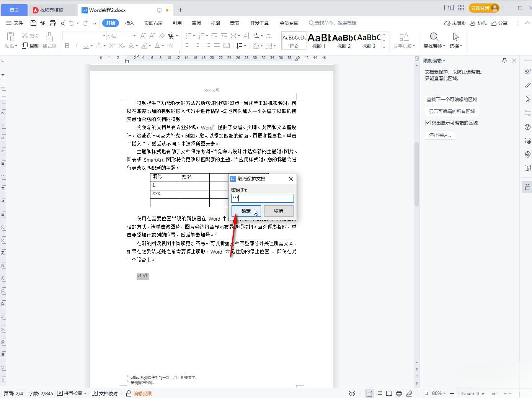
Task: Click Stop Protection (停止保护...) button
Action: pos(440,135)
